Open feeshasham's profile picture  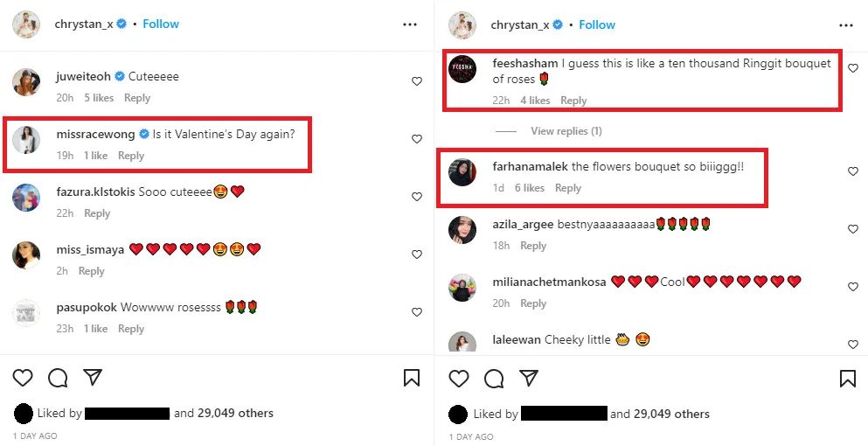tap(462, 70)
